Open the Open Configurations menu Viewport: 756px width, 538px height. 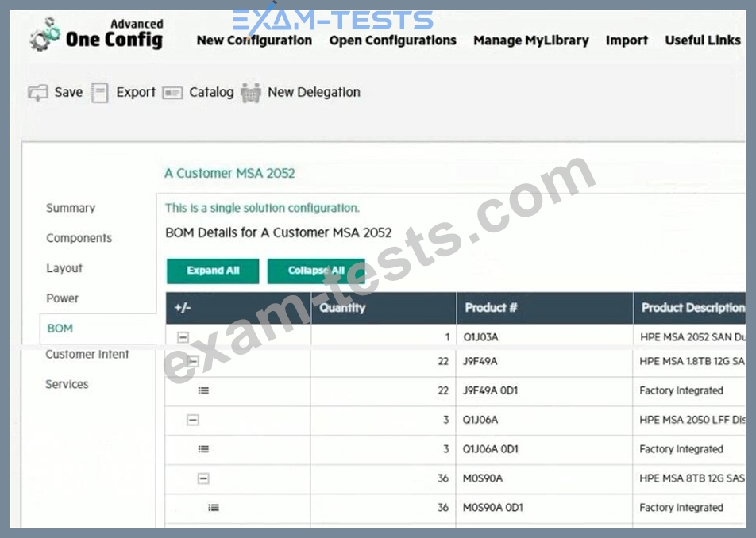tap(392, 40)
